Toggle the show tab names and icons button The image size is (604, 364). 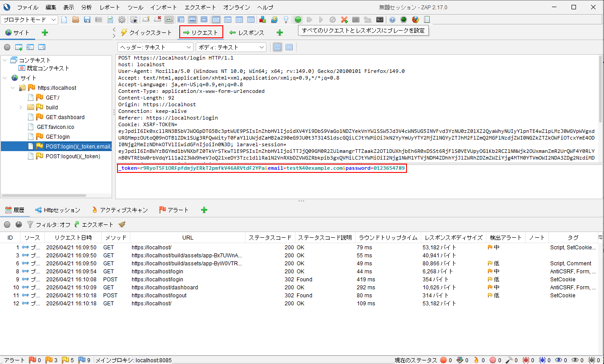[169, 20]
